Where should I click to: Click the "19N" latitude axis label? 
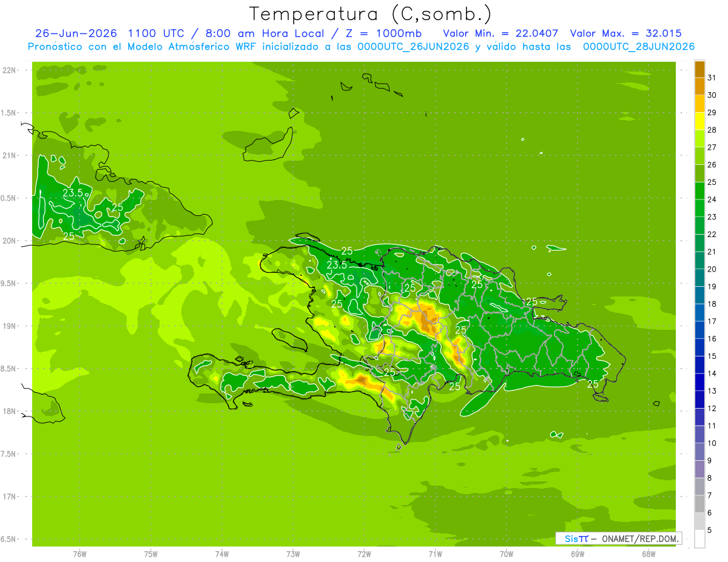pyautogui.click(x=9, y=326)
